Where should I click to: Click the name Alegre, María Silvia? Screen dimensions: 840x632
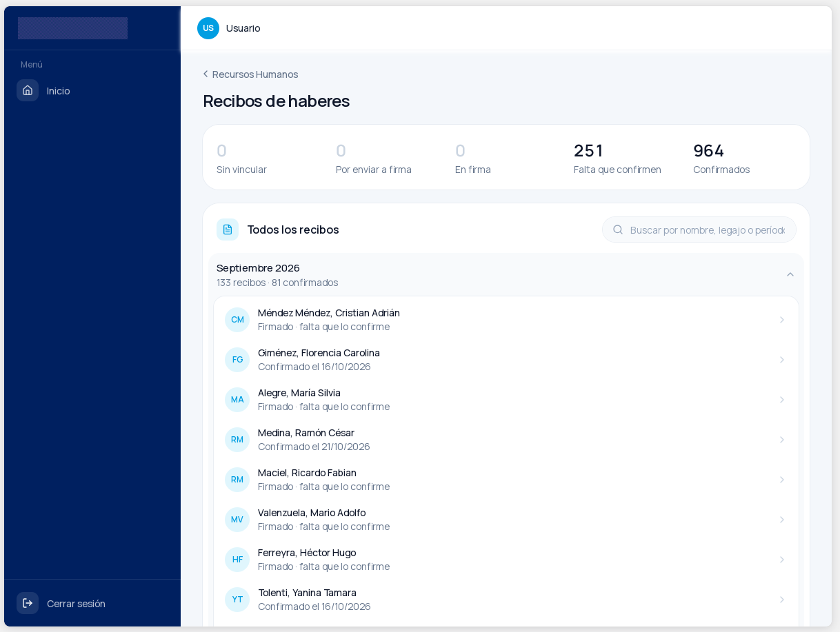pos(299,393)
